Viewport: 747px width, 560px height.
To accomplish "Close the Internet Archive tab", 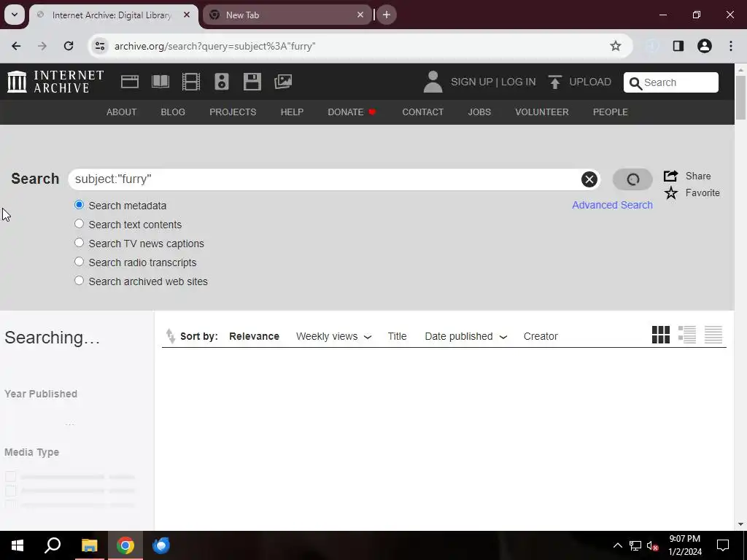I will (x=187, y=15).
